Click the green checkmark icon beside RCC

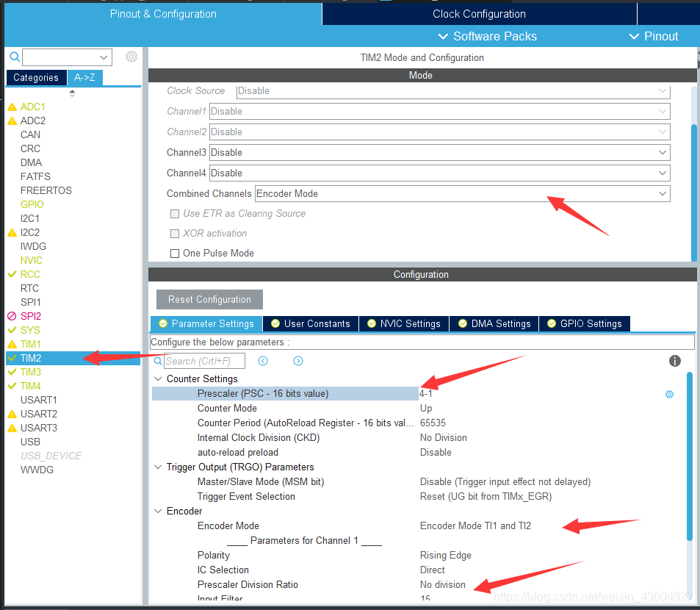[12, 274]
